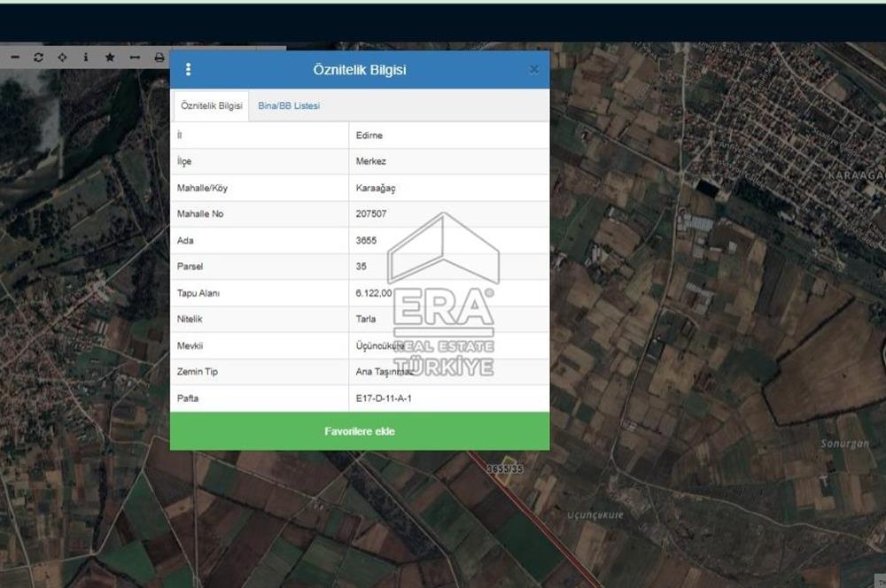The width and height of the screenshot is (886, 588).
Task: Click the Karaağaç value in Mahalle/Köy row
Action: tap(376, 189)
